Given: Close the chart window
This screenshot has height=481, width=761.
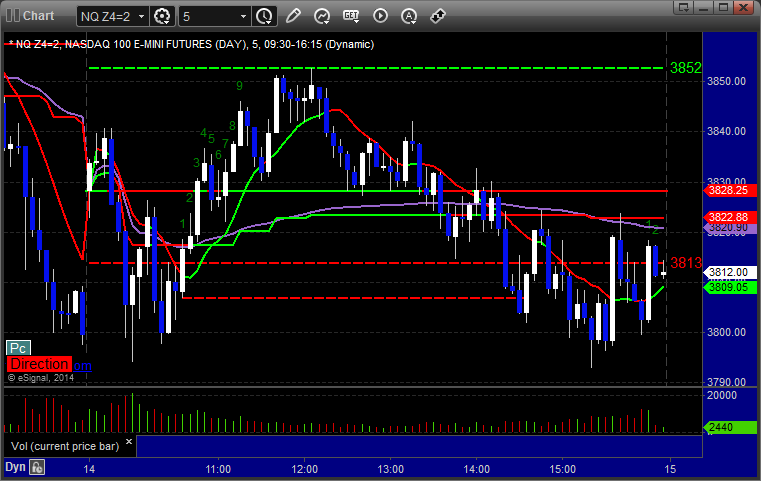Looking at the screenshot, I should (743, 7).
